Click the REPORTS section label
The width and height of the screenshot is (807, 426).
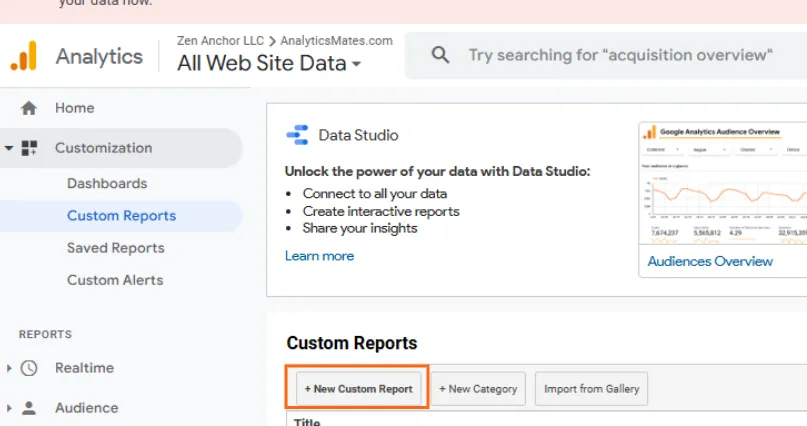pos(45,334)
